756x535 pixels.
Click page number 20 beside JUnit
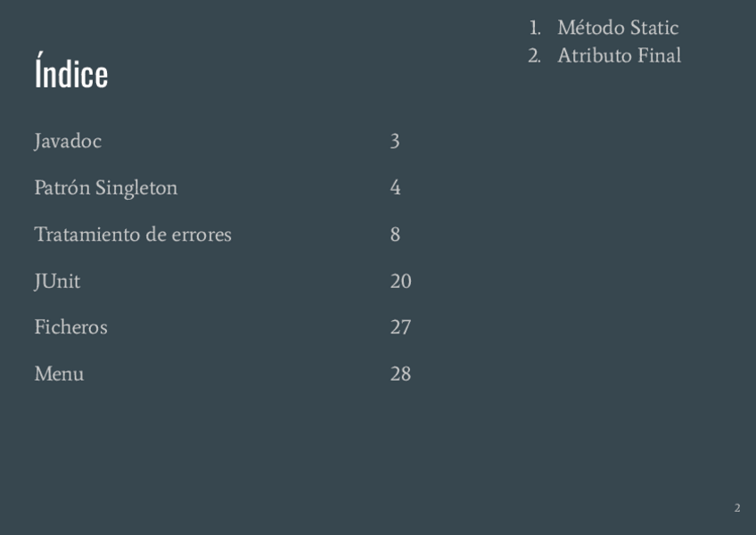(x=400, y=281)
